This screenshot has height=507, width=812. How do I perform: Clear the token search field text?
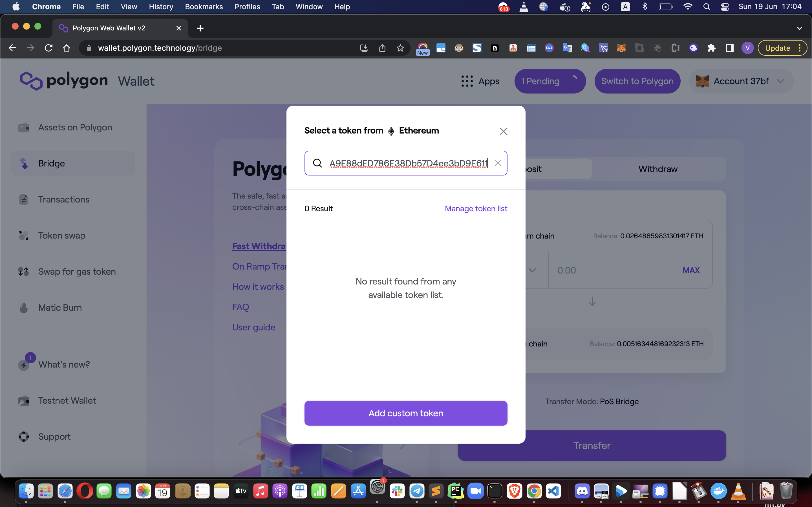(498, 163)
